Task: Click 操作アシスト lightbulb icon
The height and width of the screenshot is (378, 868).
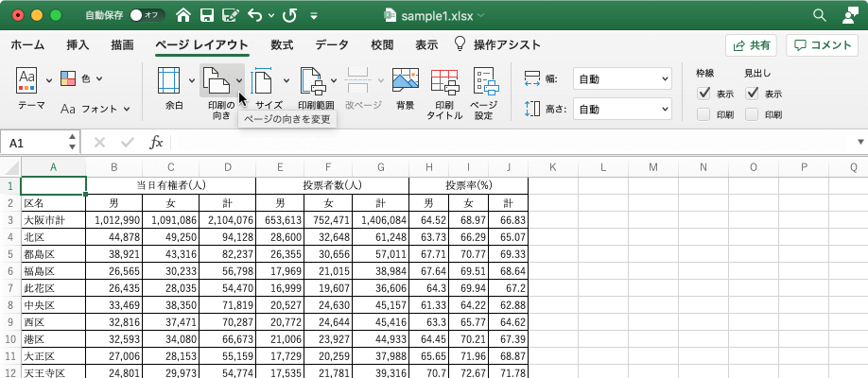Action: click(460, 44)
